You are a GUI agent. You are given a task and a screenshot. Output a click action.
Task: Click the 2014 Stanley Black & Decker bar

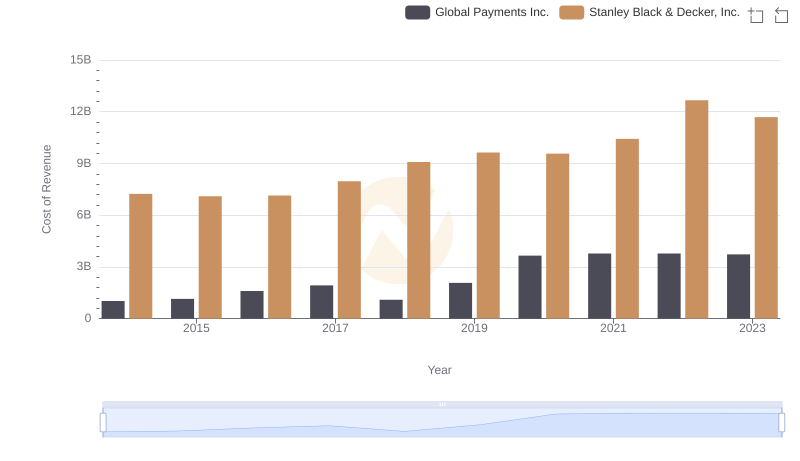(141, 256)
